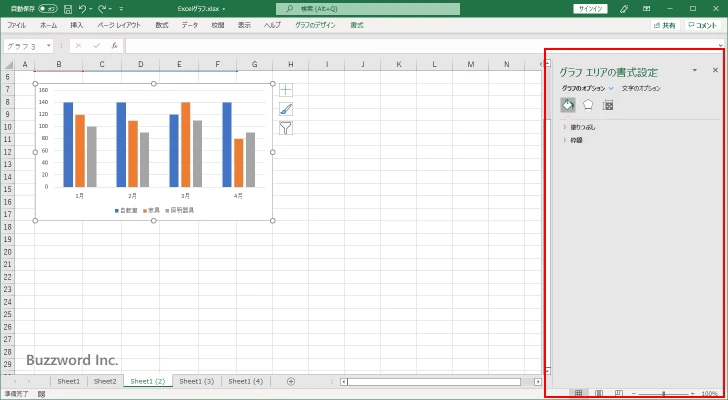Open the ファイル menu tab
Viewport: 728px width, 400px height.
(x=16, y=26)
